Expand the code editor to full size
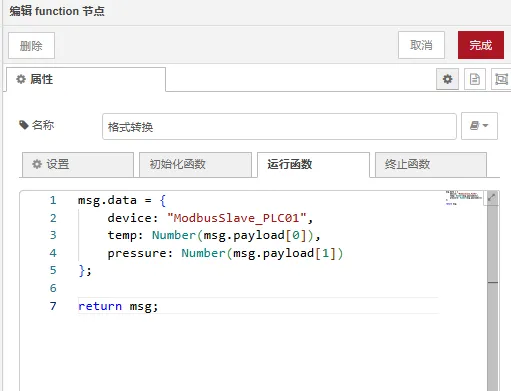 coord(491,197)
